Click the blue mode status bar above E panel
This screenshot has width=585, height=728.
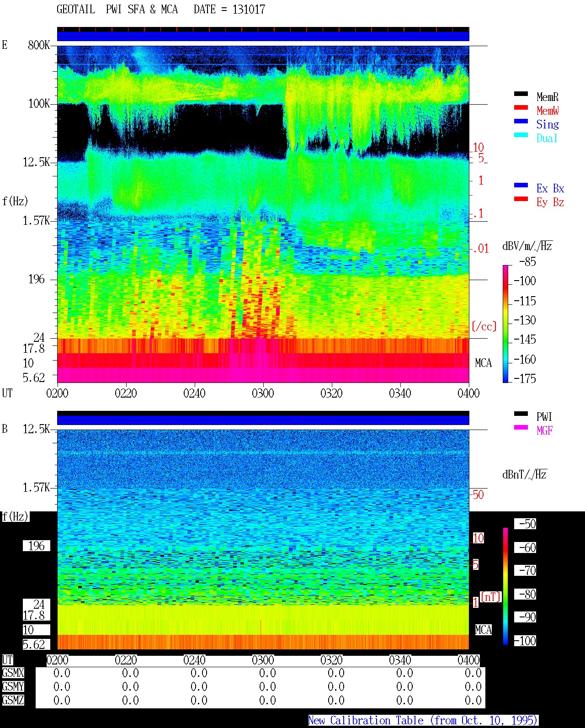click(x=263, y=36)
